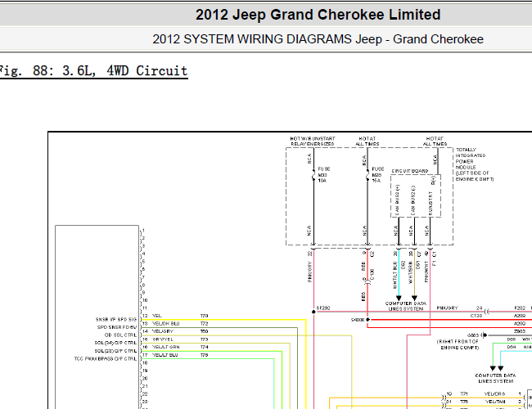532x409 pixels.
Task: Click the T75 circuit number
Action: coord(205,355)
